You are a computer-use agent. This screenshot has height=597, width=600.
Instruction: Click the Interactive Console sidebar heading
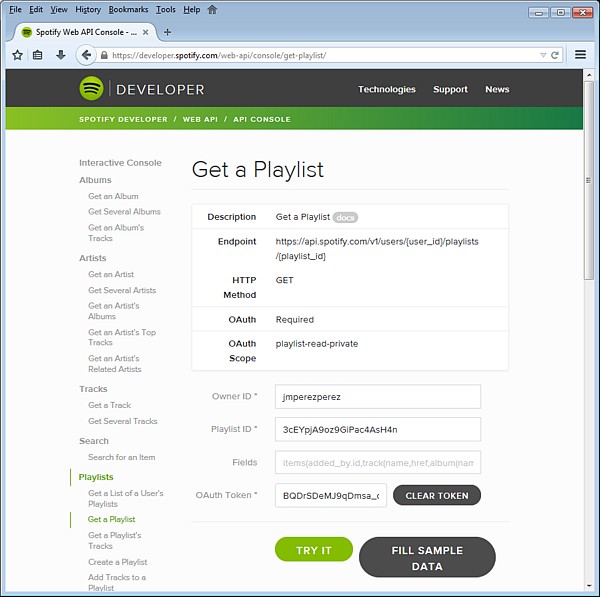[120, 163]
